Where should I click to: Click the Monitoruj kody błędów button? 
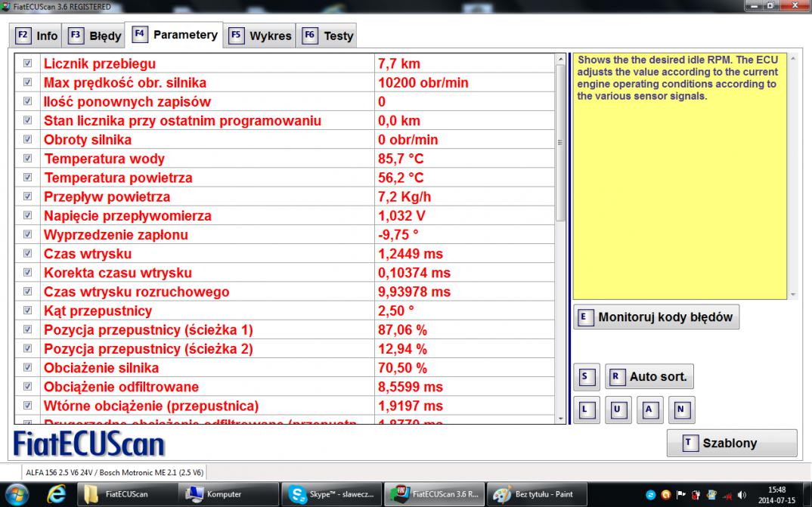click(656, 317)
